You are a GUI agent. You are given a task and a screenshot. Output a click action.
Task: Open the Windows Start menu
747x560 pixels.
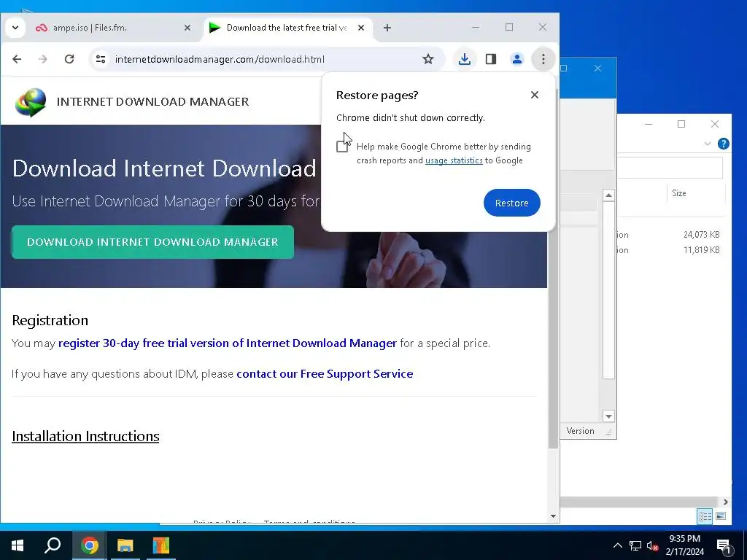point(18,545)
